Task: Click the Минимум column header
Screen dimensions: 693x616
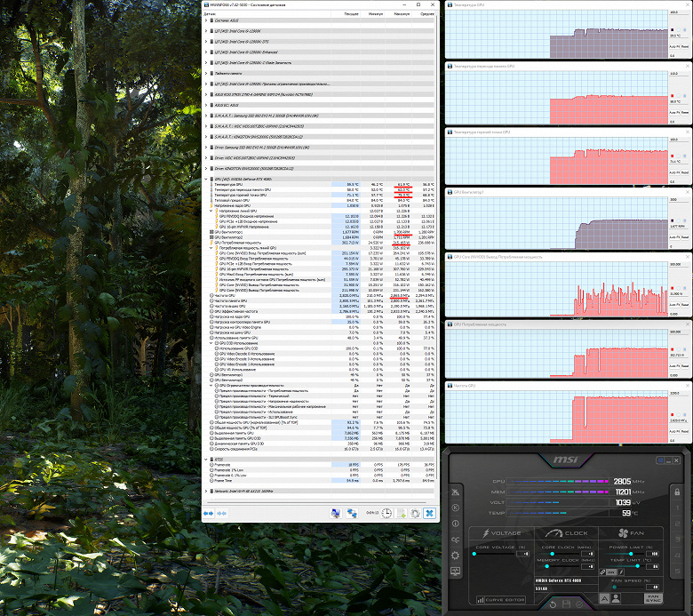Action: [x=376, y=14]
